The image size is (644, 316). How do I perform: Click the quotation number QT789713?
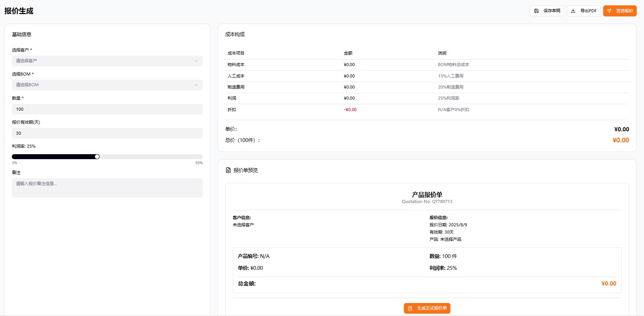(x=442, y=202)
